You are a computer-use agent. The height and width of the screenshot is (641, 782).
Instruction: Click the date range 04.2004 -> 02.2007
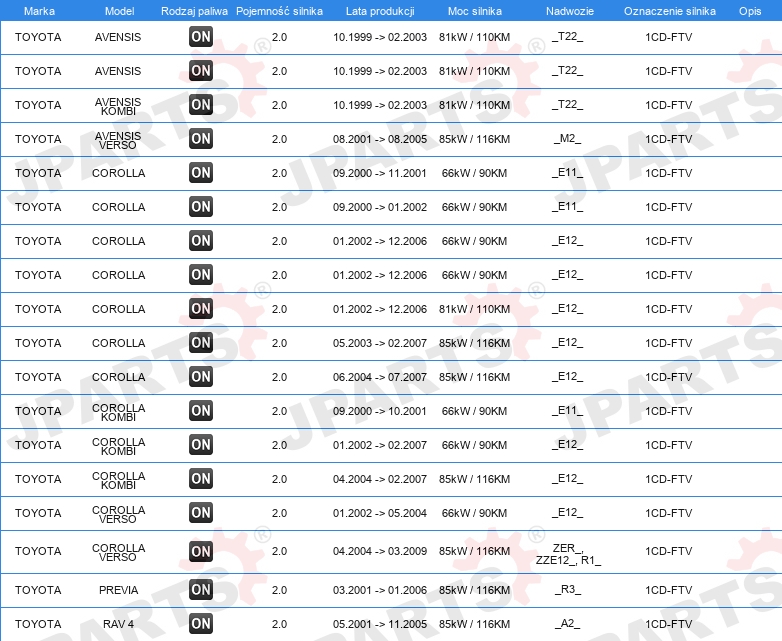380,479
